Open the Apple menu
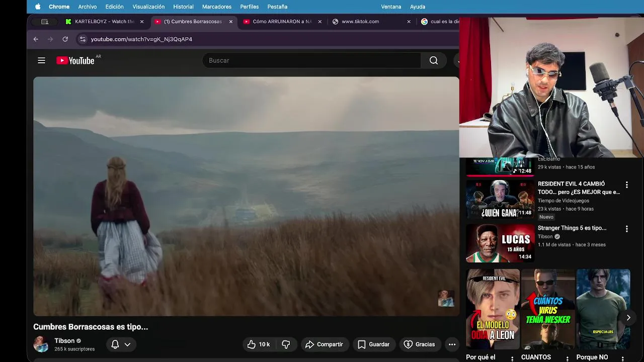 (x=38, y=7)
